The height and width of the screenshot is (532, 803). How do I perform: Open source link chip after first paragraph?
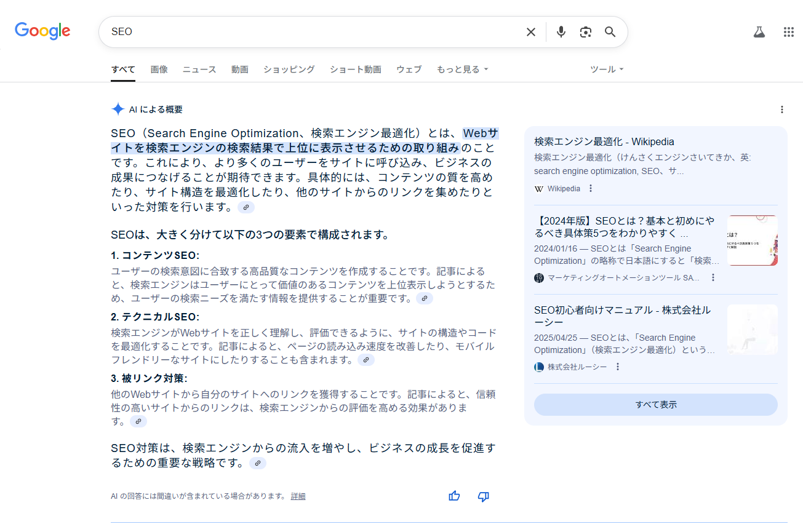(x=246, y=207)
